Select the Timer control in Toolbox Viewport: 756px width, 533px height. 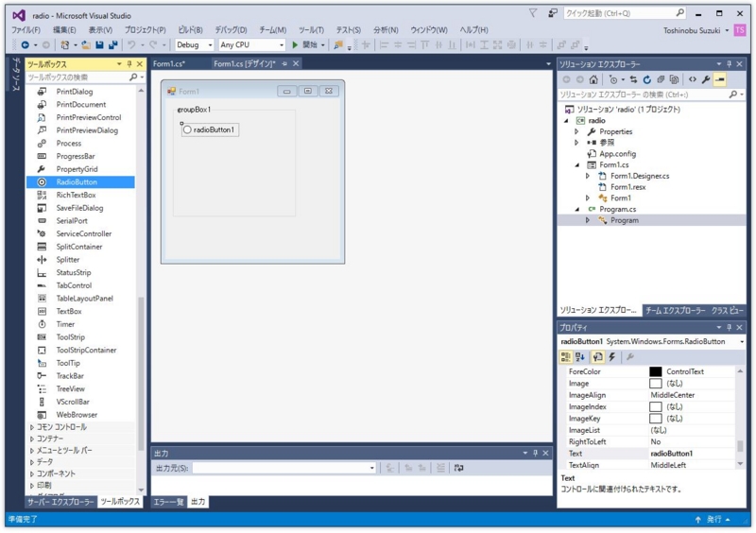pyautogui.click(x=65, y=325)
